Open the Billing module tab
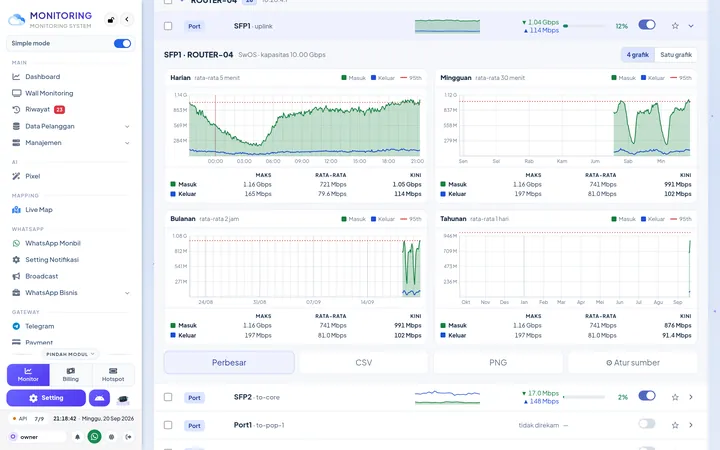Image resolution: width=720 pixels, height=450 pixels. [x=71, y=375]
